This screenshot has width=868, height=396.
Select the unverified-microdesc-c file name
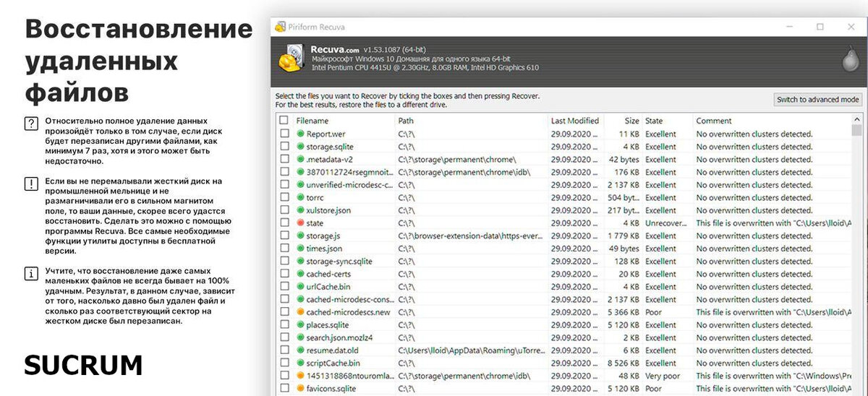pyautogui.click(x=349, y=185)
